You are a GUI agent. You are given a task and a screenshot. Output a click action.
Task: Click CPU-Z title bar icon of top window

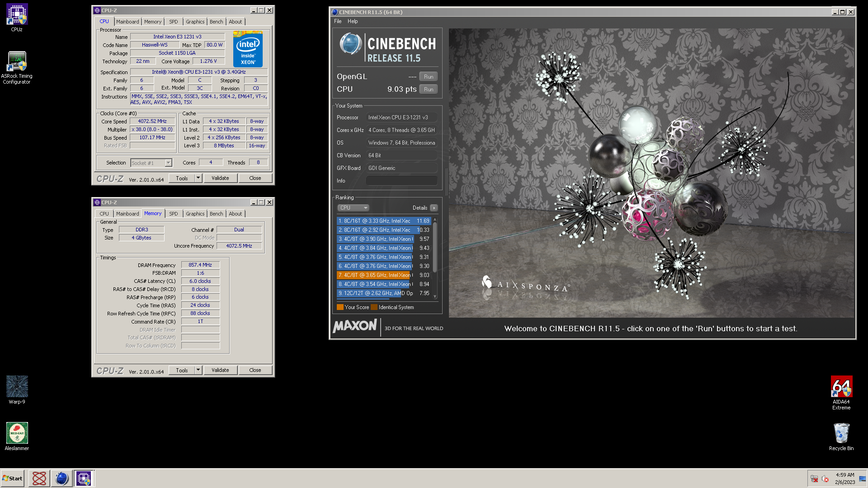click(97, 10)
